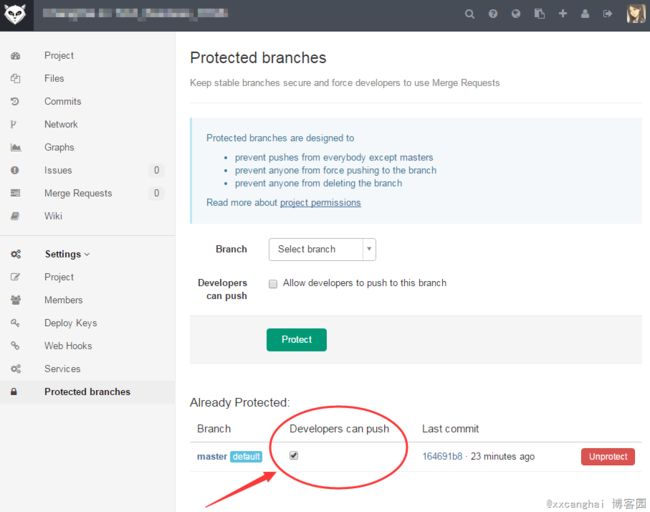Click the red Unprotect button
This screenshot has width=650, height=512.
[608, 456]
